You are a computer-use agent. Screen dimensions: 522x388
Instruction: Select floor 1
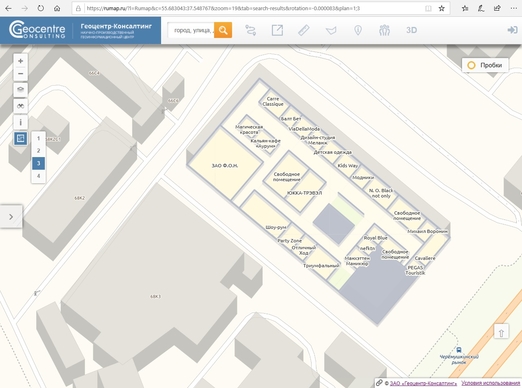pos(38,138)
